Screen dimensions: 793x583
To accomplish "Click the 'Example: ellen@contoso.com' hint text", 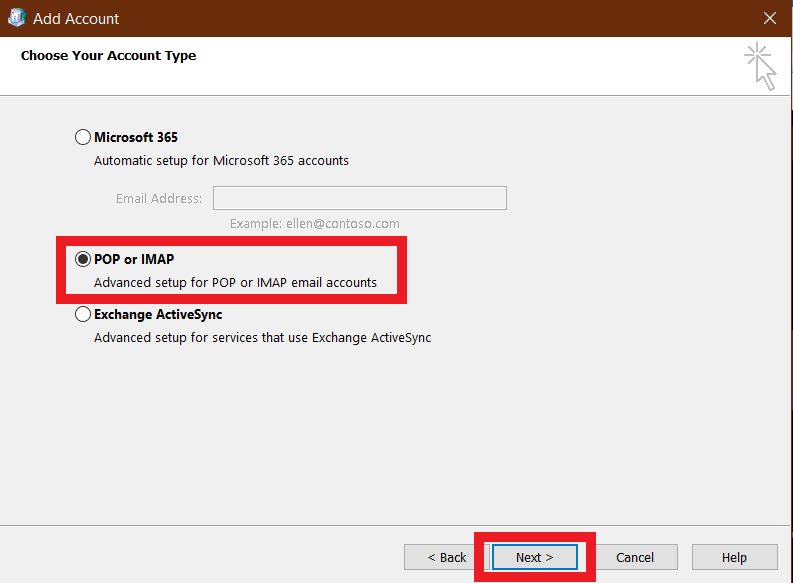I will tap(315, 223).
